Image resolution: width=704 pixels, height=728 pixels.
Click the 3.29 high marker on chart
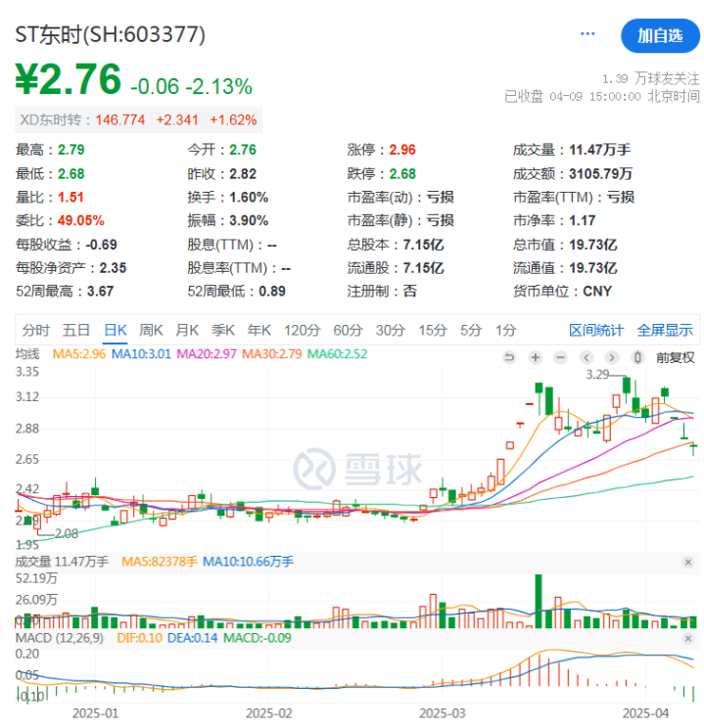click(x=597, y=374)
